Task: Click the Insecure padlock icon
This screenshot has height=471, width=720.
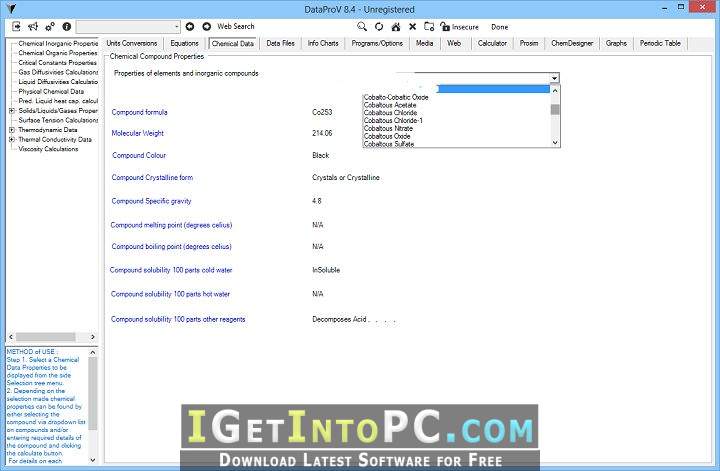Action: pos(444,27)
